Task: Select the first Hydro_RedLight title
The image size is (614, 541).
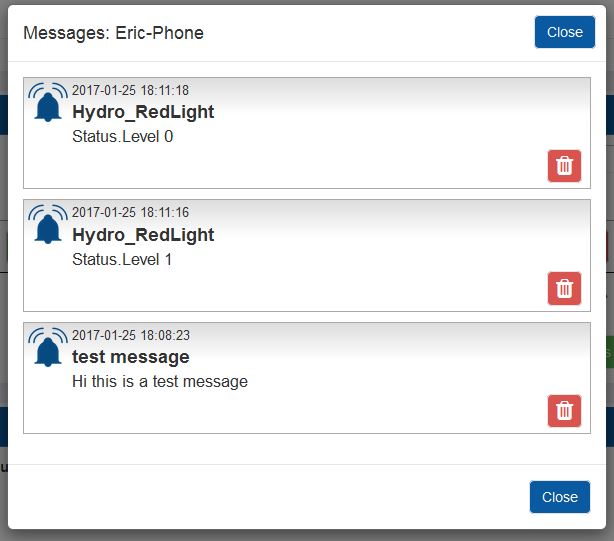Action: click(x=143, y=112)
